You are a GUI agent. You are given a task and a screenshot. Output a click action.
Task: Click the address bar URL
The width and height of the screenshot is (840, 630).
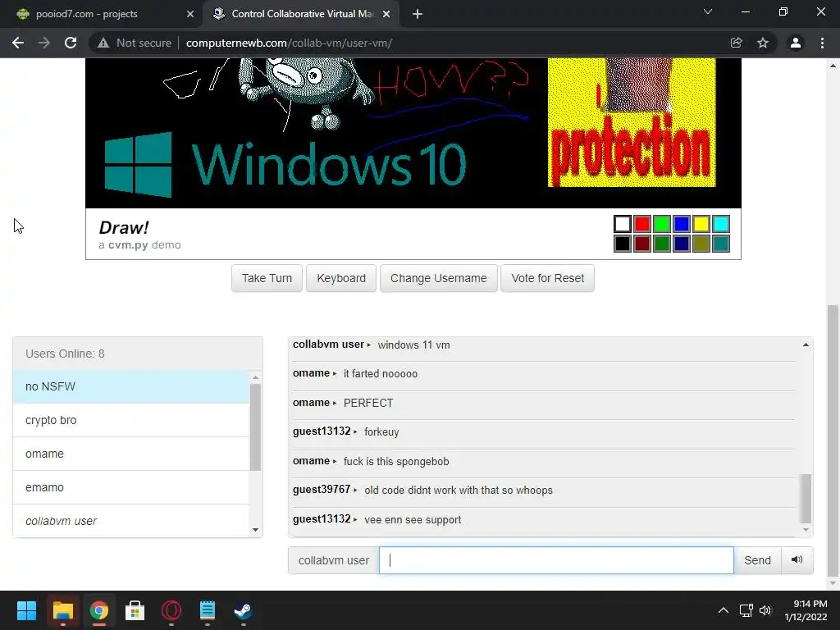(290, 43)
